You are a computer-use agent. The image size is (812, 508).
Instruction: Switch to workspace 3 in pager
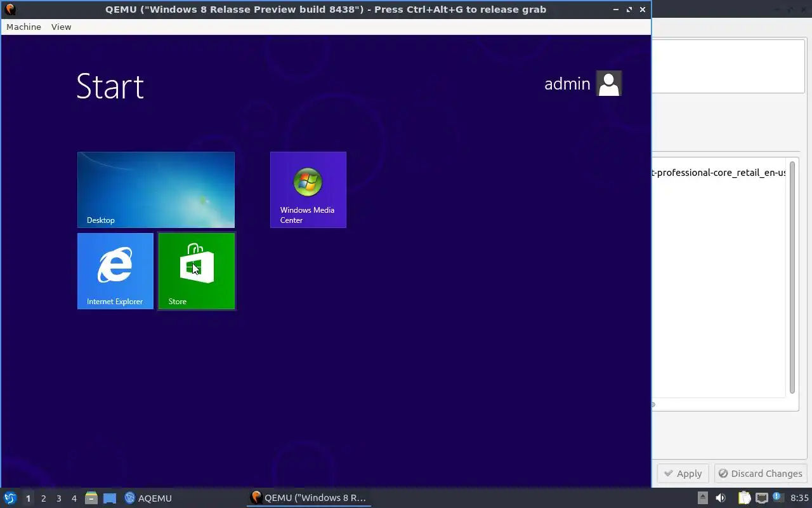pyautogui.click(x=58, y=498)
